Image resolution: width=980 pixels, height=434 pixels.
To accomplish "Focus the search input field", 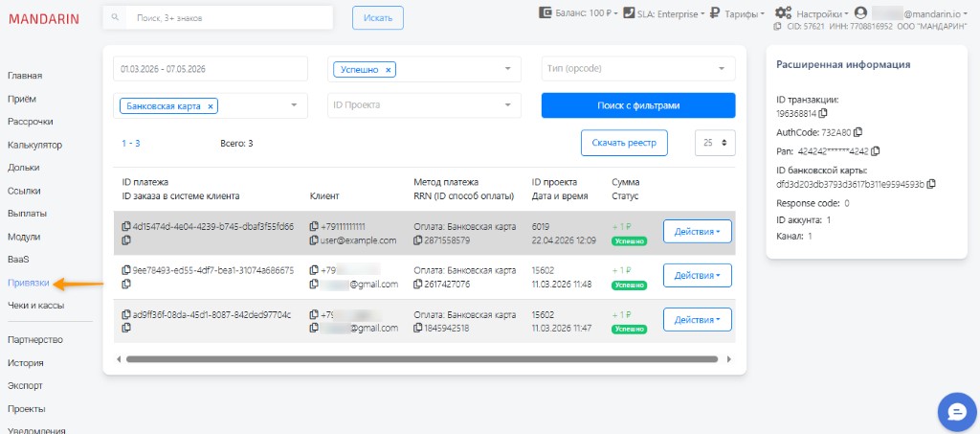I will 230,17.
